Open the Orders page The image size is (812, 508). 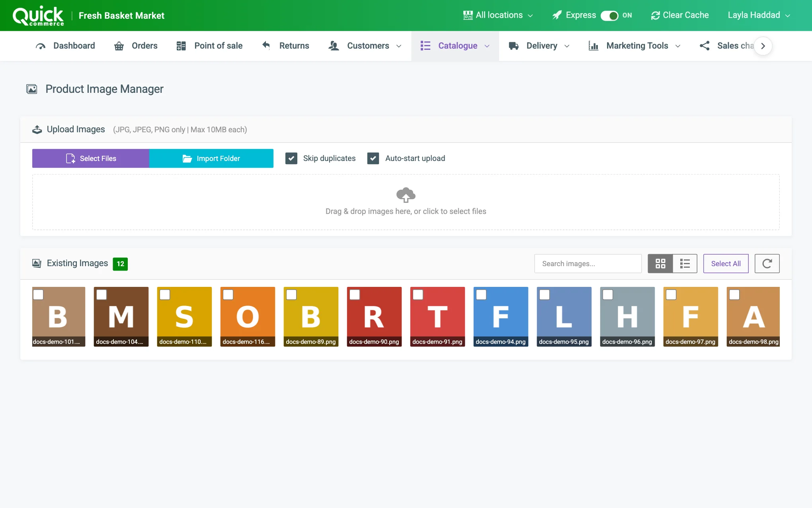click(136, 46)
